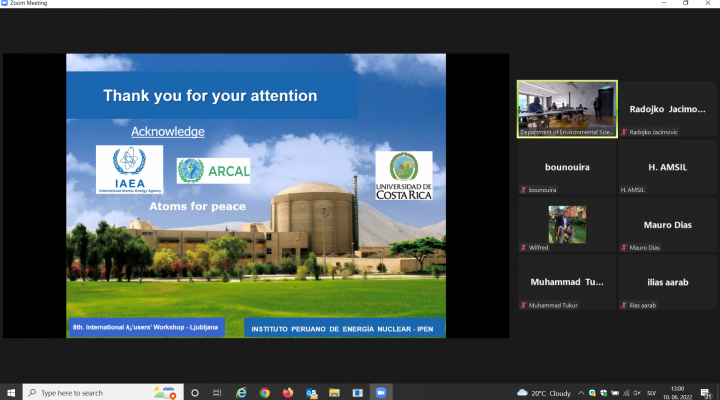720x400 pixels.
Task: Click the Zoom Meeting window title
Action: pyautogui.click(x=28, y=3)
